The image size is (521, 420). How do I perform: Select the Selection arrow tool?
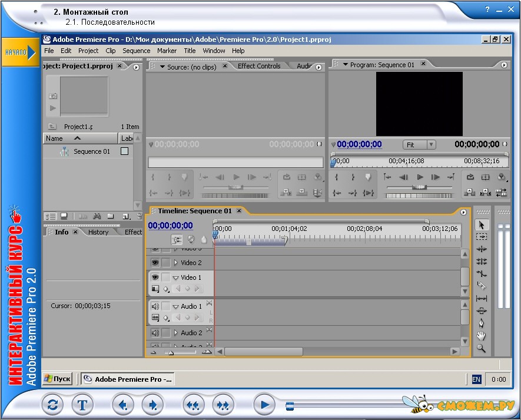(482, 225)
